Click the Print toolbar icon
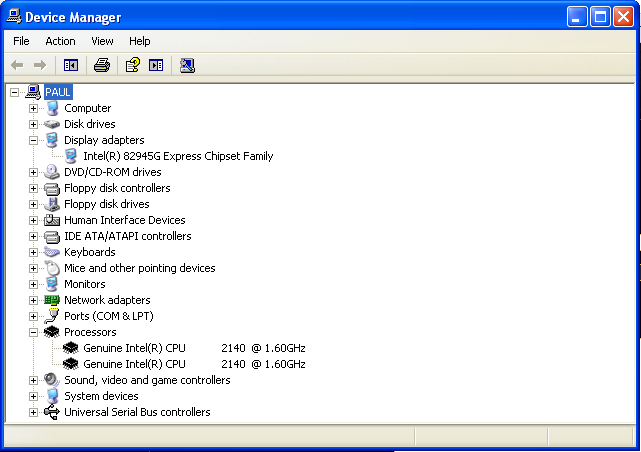 (x=102, y=65)
